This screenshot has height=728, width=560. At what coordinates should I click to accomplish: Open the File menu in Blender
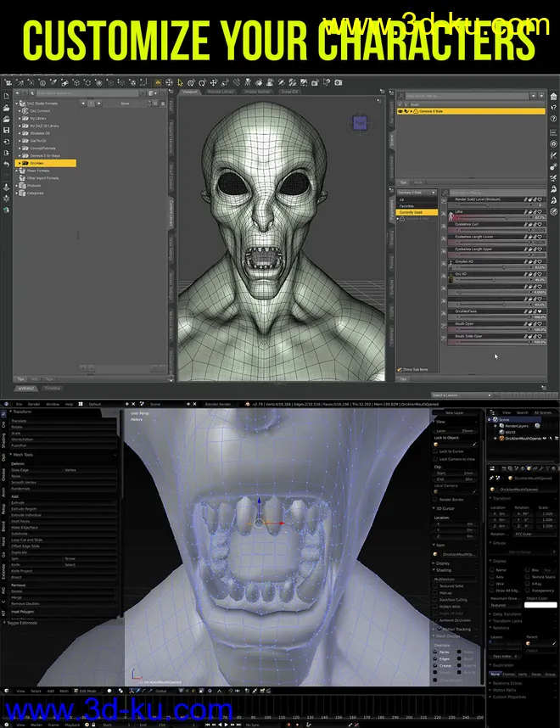(20, 404)
